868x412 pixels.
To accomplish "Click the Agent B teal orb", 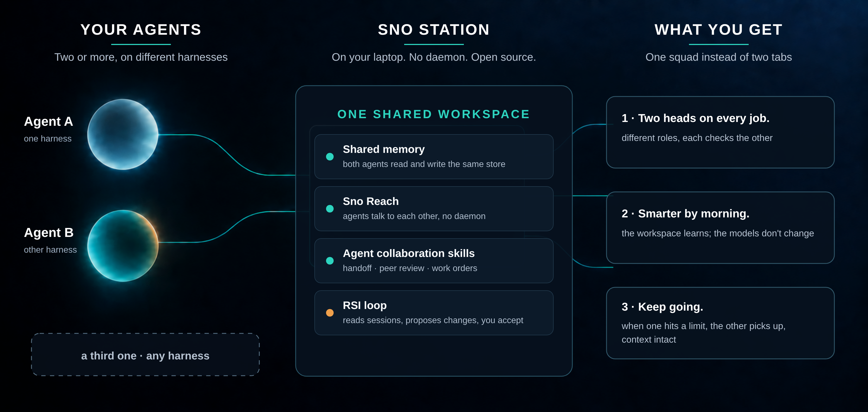I will 123,246.
